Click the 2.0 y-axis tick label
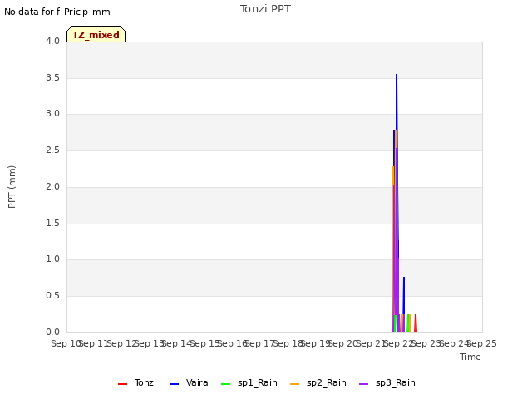 click(53, 186)
